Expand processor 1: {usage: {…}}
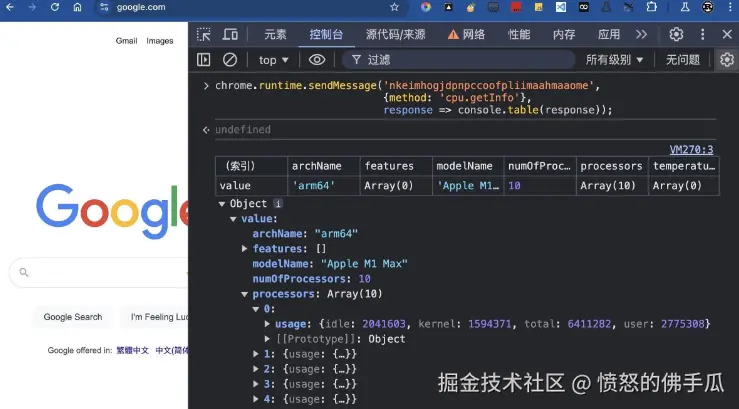The image size is (739, 409). coord(255,354)
